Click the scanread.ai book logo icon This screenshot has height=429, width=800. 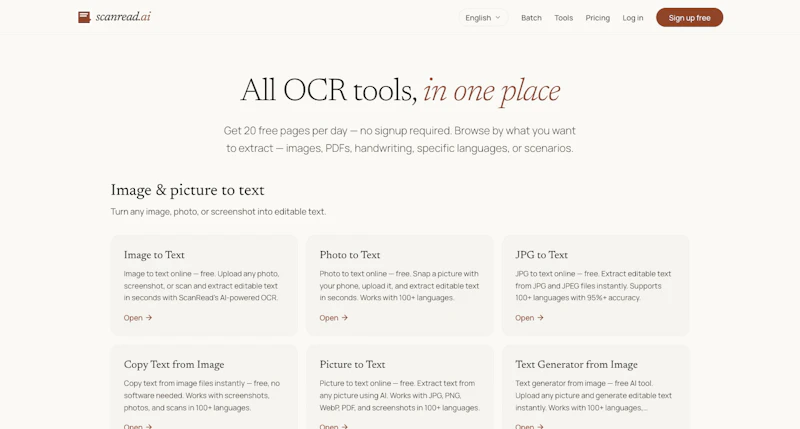[84, 17]
